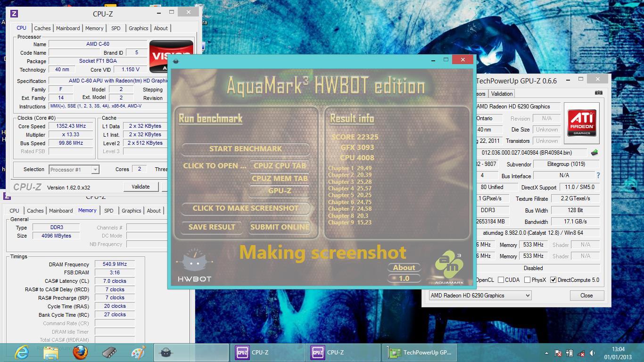Switch to Validation tab in GPU-Z

(x=502, y=93)
